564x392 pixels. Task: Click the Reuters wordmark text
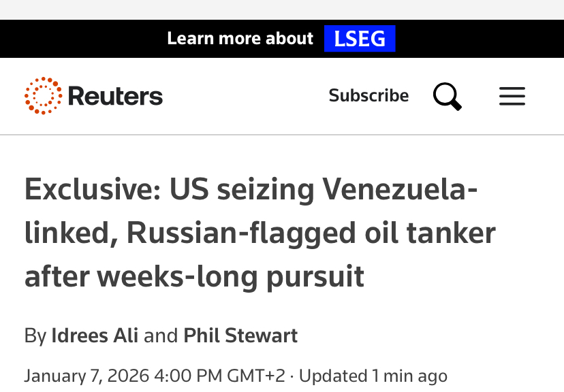click(x=115, y=97)
